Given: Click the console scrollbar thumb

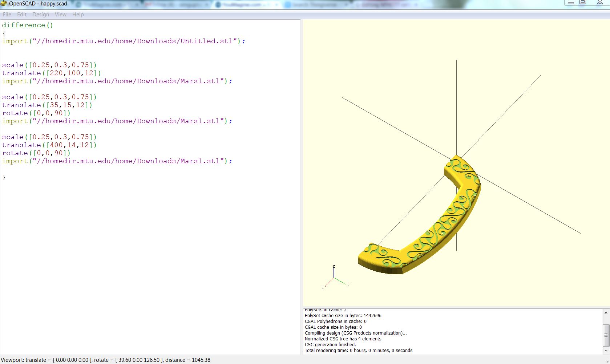Looking at the screenshot, I should coord(606,335).
